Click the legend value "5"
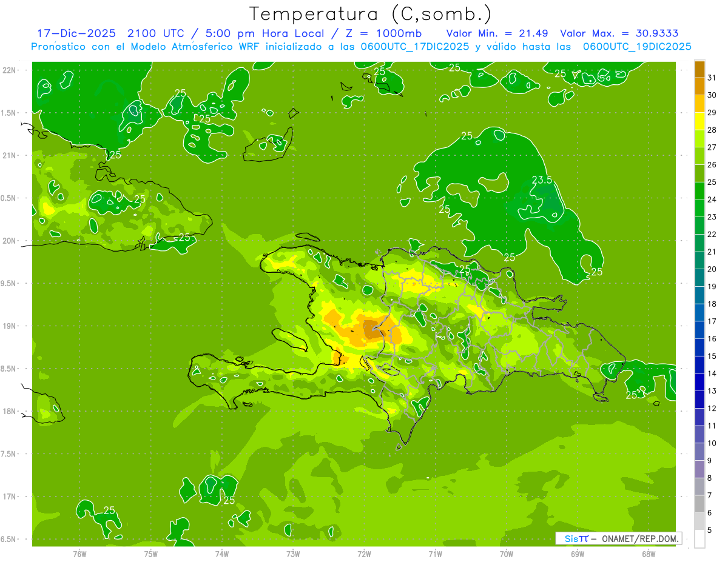This screenshot has width=728, height=562. tap(709, 530)
